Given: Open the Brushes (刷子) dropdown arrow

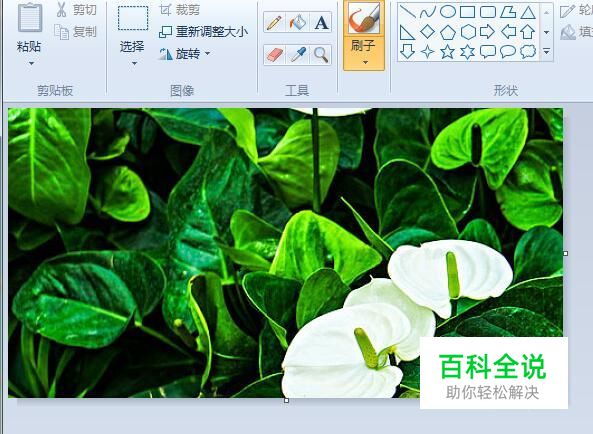Looking at the screenshot, I should pos(365,62).
